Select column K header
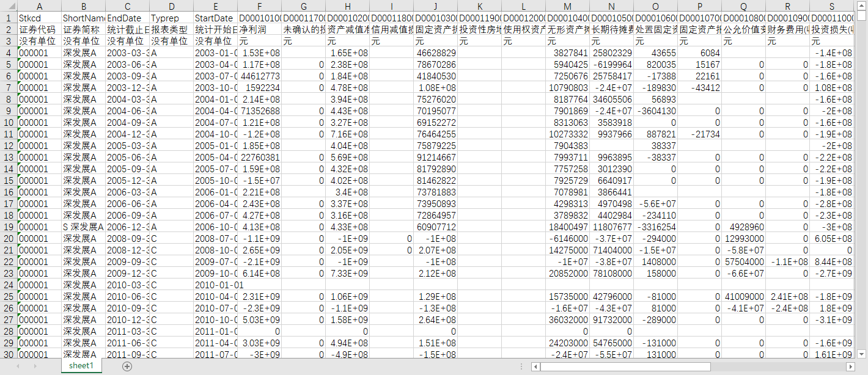This screenshot has height=375, width=868. pyautogui.click(x=479, y=6)
